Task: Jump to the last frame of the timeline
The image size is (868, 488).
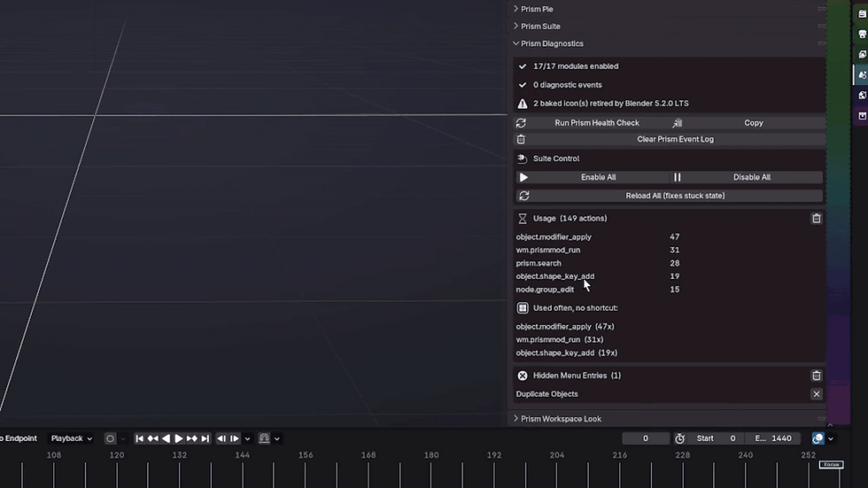Action: tap(205, 438)
